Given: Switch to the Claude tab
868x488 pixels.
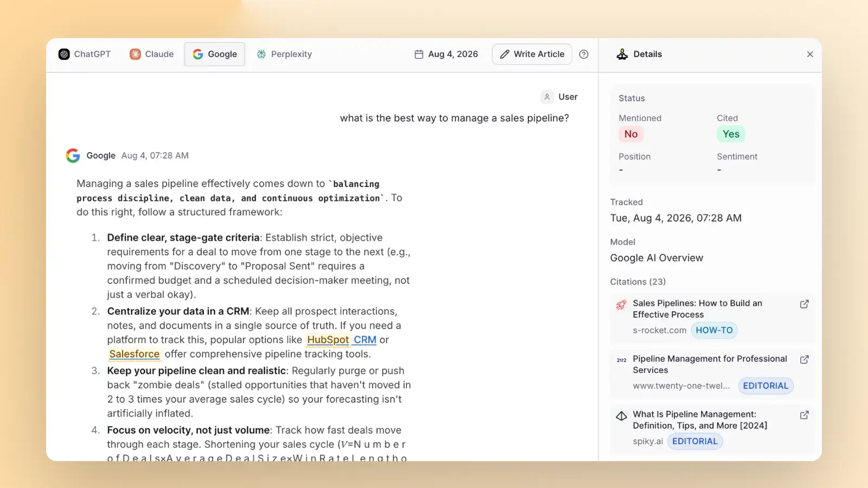Looking at the screenshot, I should click(152, 54).
